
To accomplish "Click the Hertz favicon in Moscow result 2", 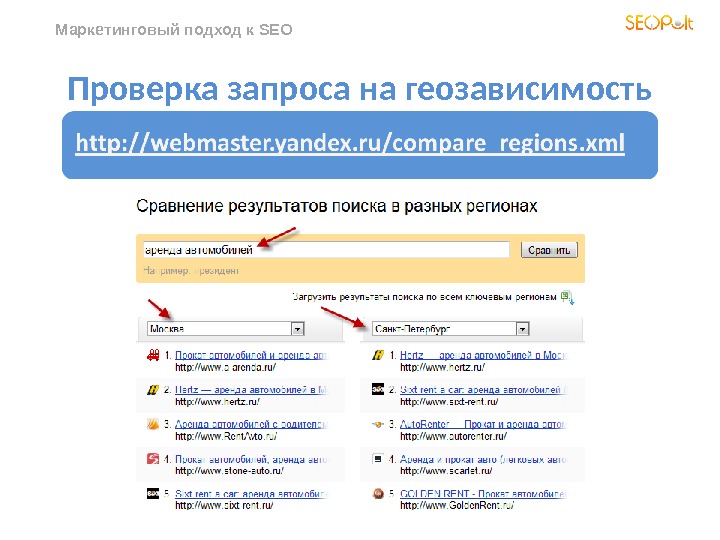I will coord(152,389).
